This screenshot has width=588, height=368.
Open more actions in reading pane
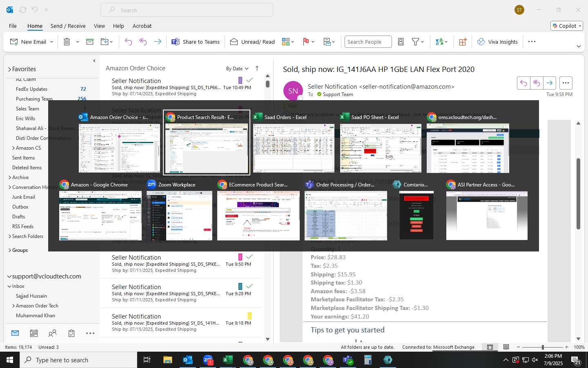[566, 83]
